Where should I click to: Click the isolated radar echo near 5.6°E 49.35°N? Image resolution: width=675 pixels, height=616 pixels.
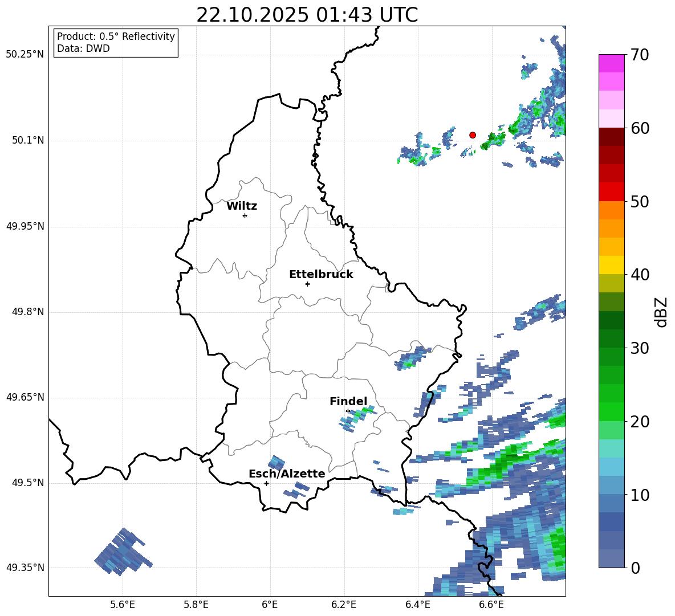click(123, 552)
